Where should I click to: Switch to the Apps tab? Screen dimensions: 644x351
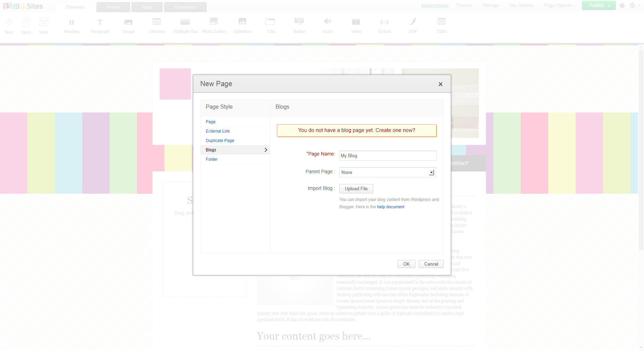[x=147, y=7]
